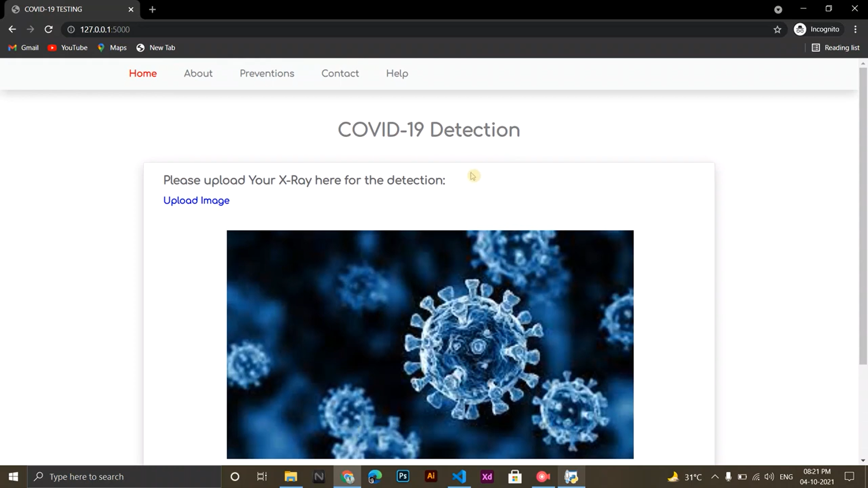Open tab search dropdown in title bar
Image resolution: width=868 pixels, height=488 pixels.
pos(778,9)
